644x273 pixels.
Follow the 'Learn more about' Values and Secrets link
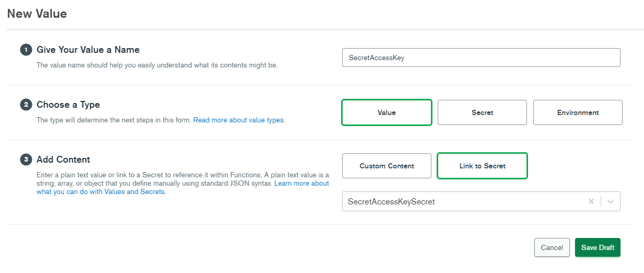(x=301, y=184)
